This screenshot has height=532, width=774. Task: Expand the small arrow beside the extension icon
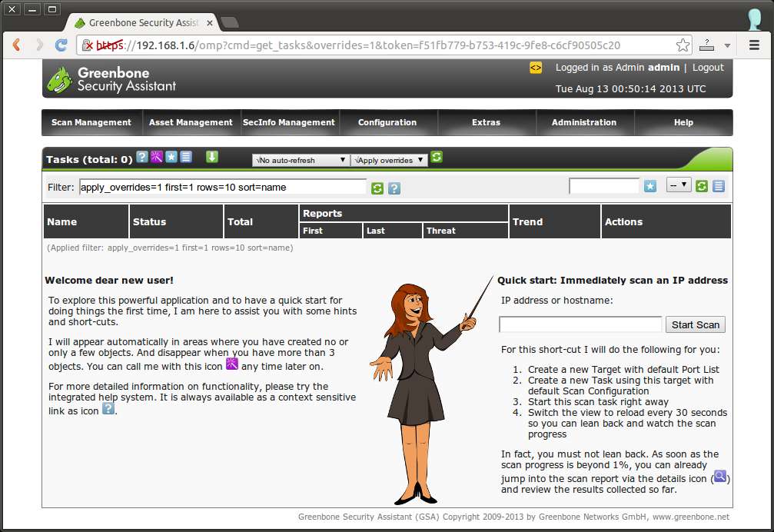pos(727,45)
